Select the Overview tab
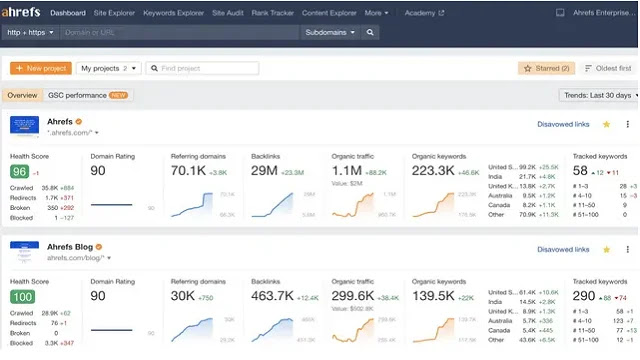 click(22, 95)
